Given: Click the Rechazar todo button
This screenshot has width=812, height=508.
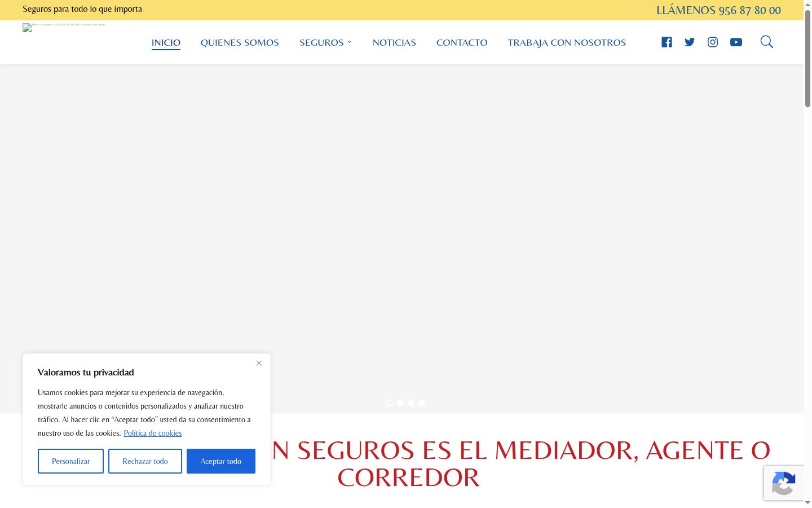Looking at the screenshot, I should (x=145, y=461).
